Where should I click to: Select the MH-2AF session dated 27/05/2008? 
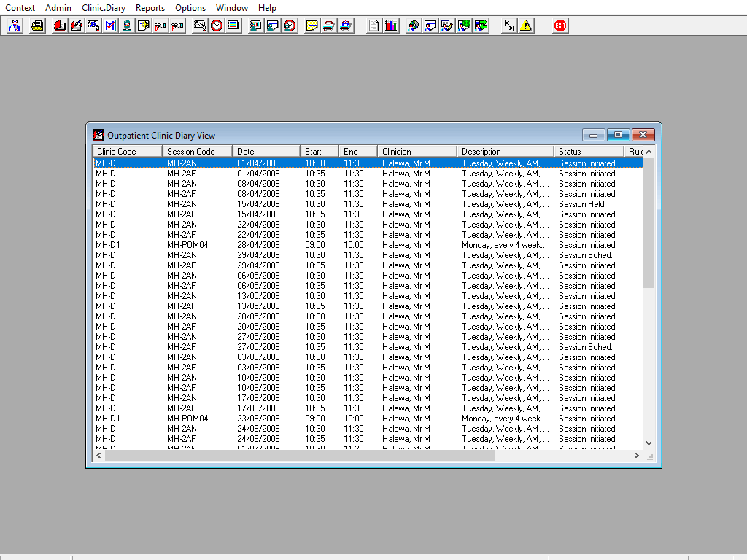368,347
